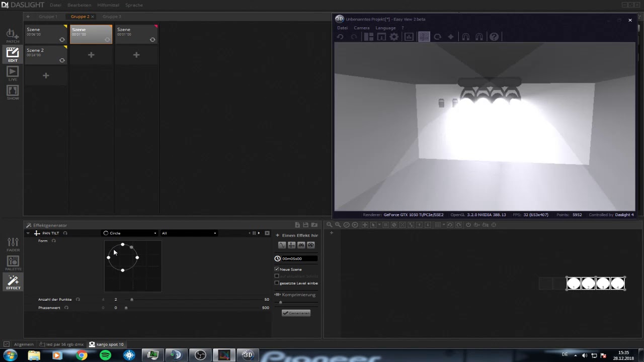Click the effect duration time field
The image size is (644, 362).
coord(299,258)
